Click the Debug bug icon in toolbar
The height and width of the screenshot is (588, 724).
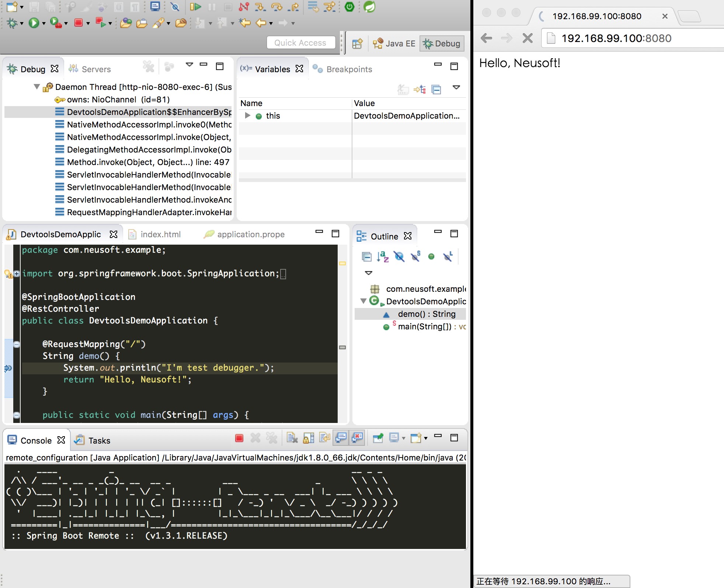(12, 23)
